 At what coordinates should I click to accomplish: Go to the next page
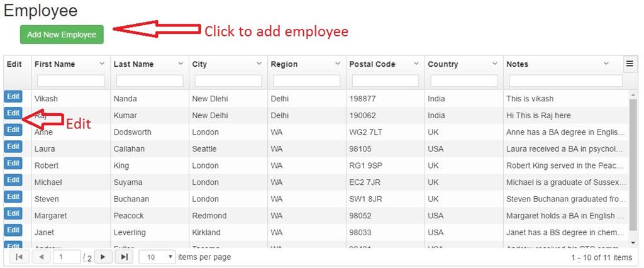[x=103, y=257]
